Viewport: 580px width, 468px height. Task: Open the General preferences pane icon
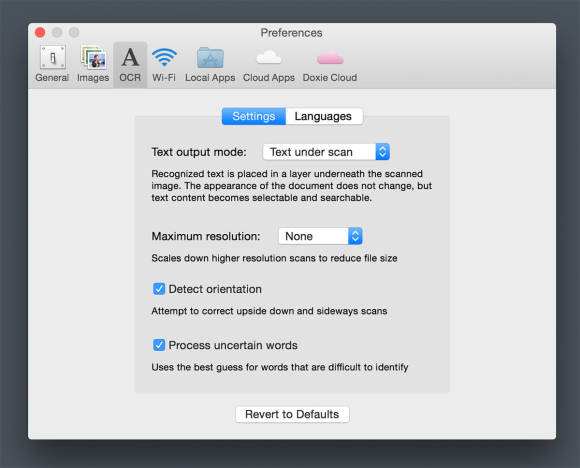pyautogui.click(x=53, y=57)
